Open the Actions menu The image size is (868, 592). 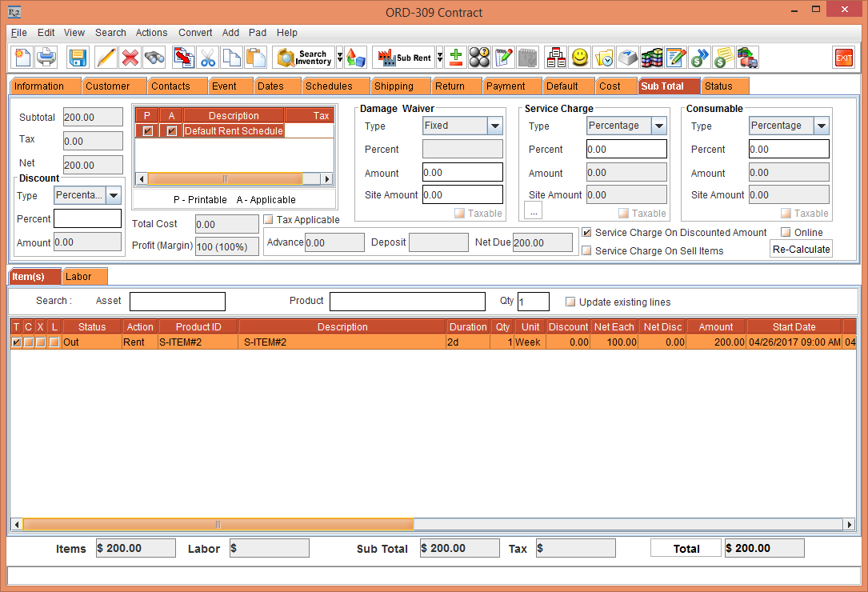(x=151, y=33)
